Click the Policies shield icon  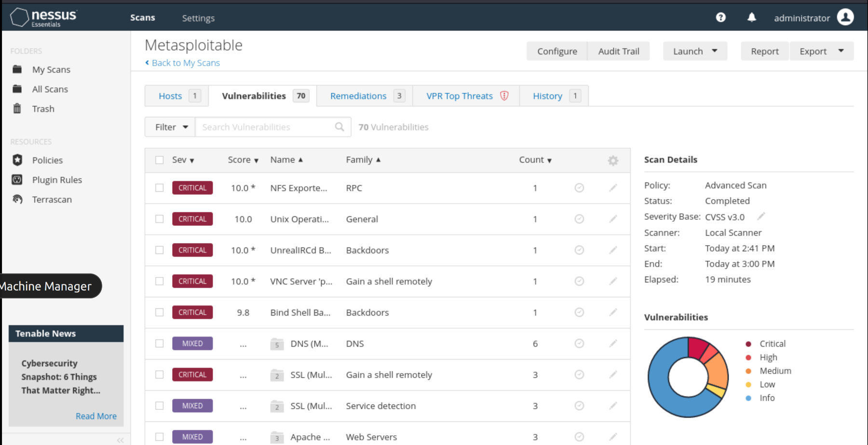pyautogui.click(x=17, y=160)
